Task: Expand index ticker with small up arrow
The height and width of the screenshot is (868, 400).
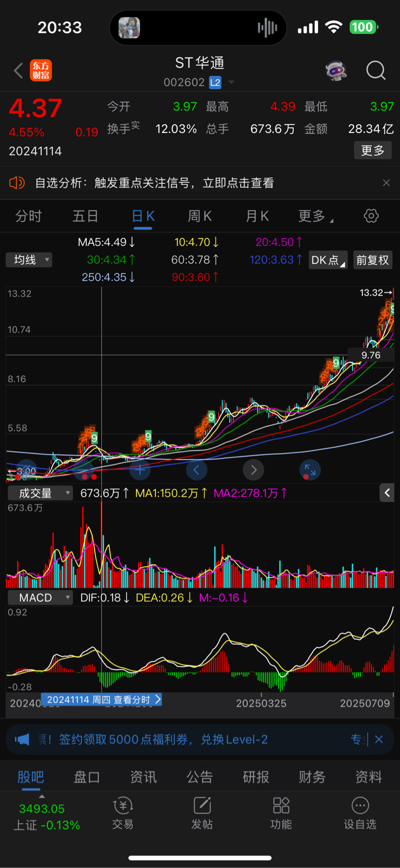Action: coord(42,797)
